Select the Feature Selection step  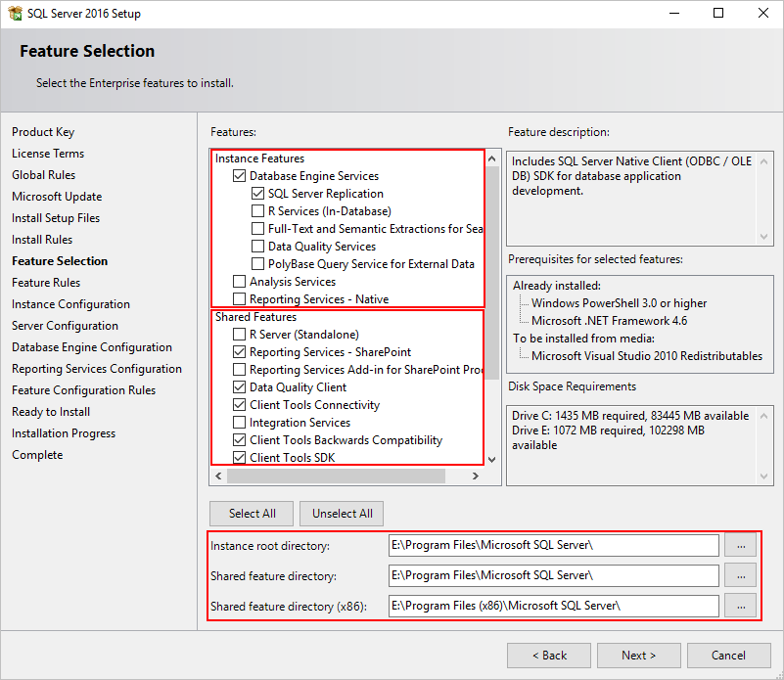pos(60,261)
